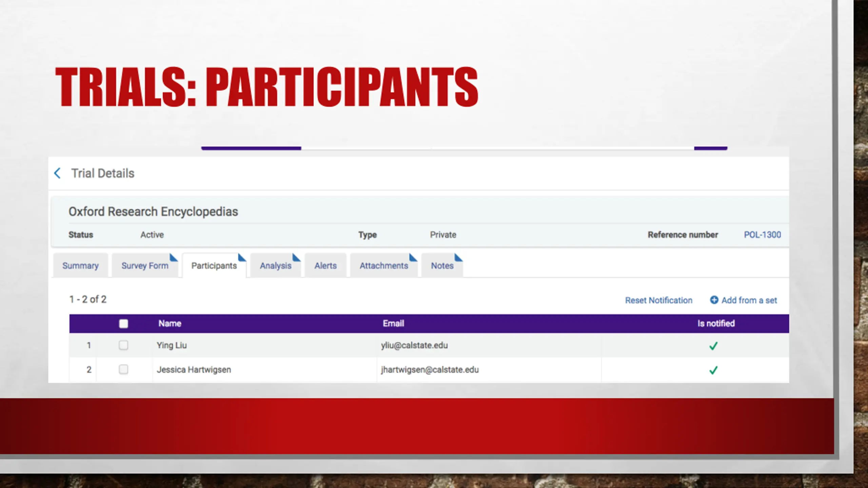Open the Survey Form tab

point(145,266)
